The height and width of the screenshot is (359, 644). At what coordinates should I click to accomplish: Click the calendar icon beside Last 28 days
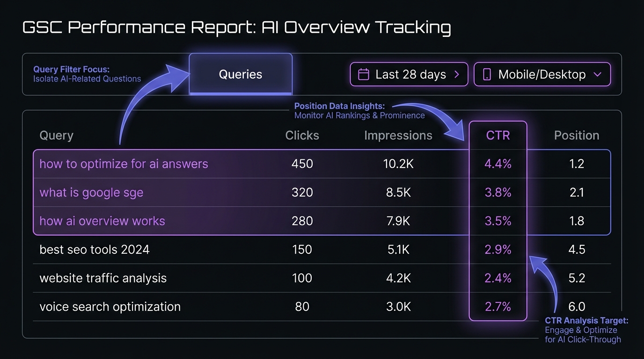[x=363, y=75]
